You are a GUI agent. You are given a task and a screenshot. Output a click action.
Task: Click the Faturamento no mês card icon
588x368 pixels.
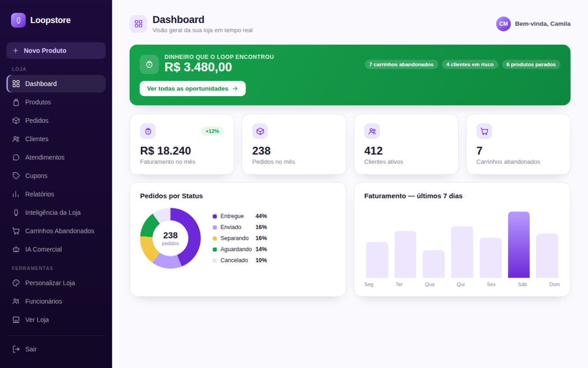pyautogui.click(x=148, y=131)
